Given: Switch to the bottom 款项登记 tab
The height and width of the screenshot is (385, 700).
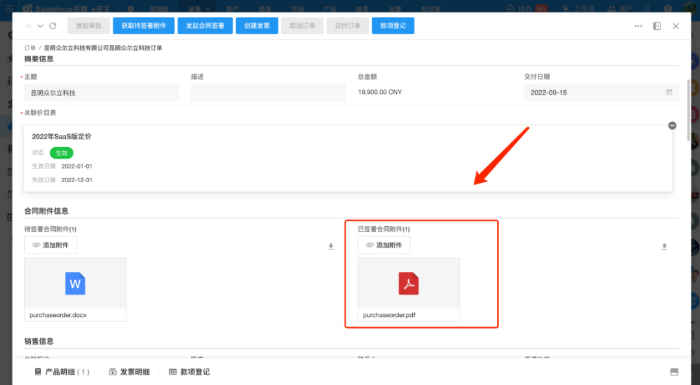Looking at the screenshot, I should pyautogui.click(x=189, y=372).
